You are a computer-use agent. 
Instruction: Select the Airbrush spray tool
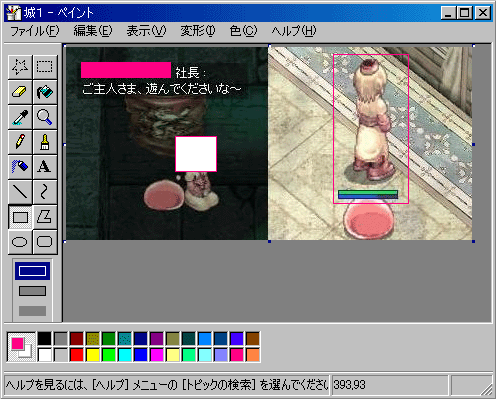click(20, 167)
